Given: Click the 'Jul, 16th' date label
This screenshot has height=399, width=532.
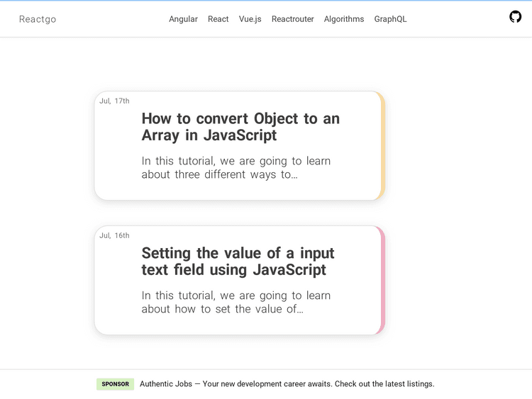Looking at the screenshot, I should pos(114,235).
